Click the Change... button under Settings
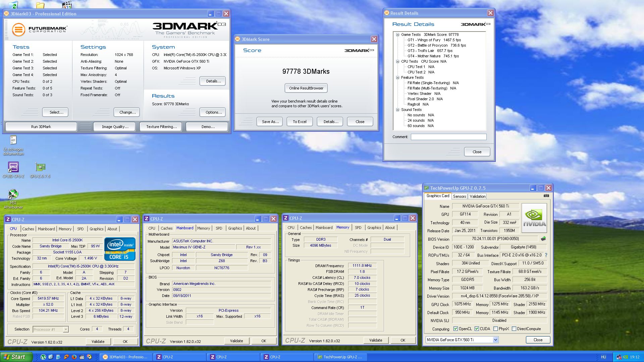This screenshot has width=644, height=362. click(127, 112)
